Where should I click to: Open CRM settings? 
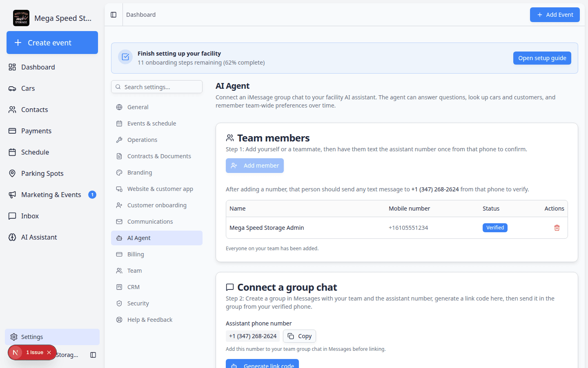coord(157,287)
